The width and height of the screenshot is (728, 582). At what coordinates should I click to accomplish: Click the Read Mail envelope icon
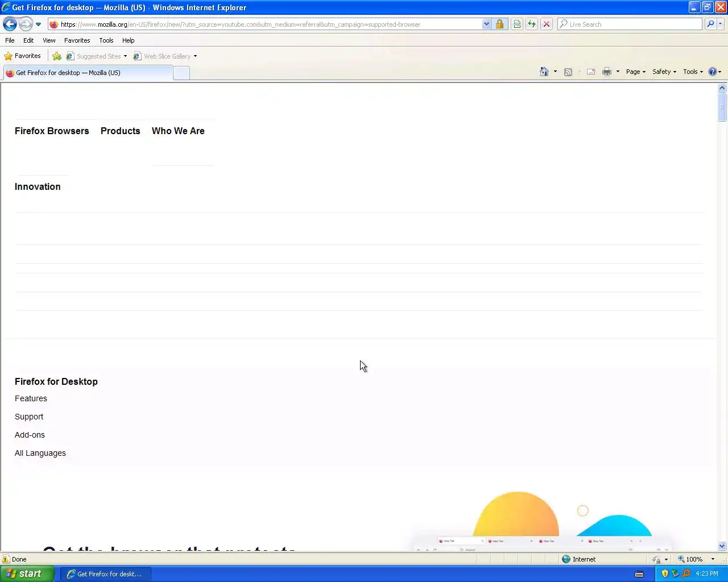(x=591, y=72)
